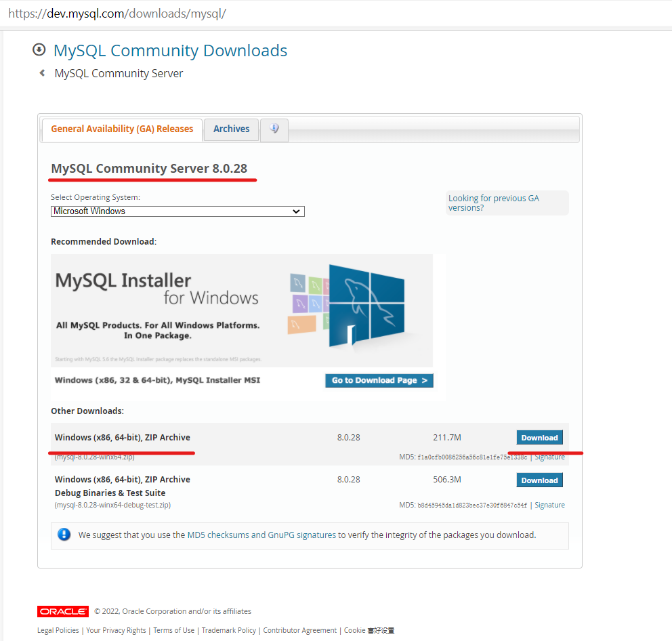
Task: Click the 211.7M file size value
Action: (447, 437)
